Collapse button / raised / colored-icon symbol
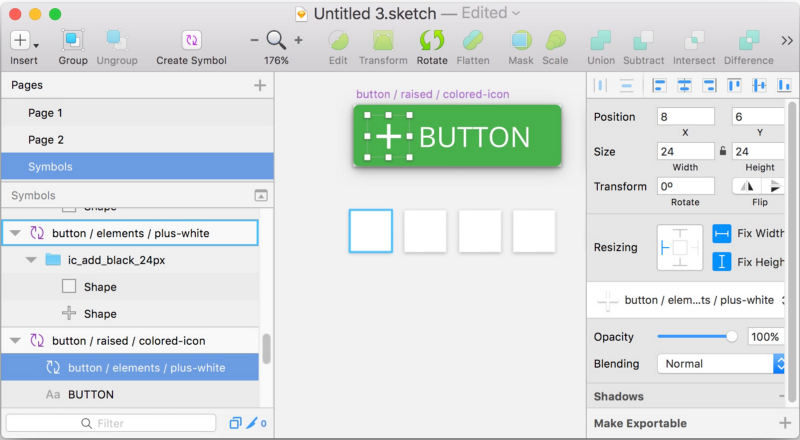The height and width of the screenshot is (440, 800). coord(15,341)
